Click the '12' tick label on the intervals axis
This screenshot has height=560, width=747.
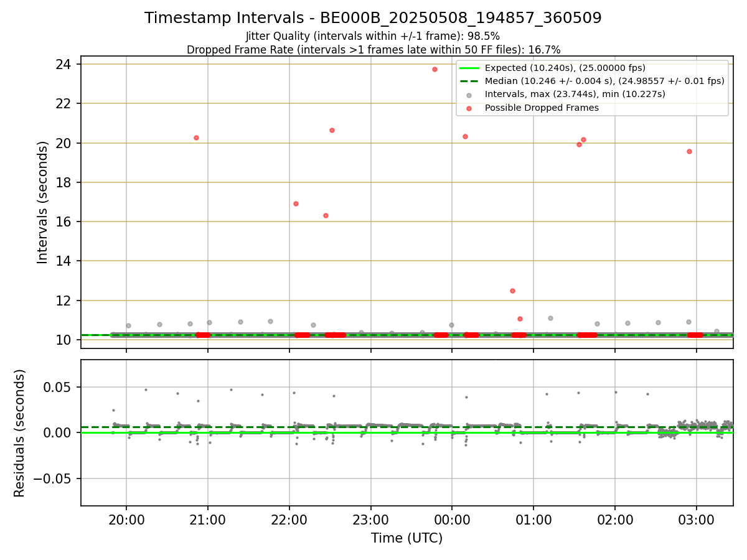[63, 301]
